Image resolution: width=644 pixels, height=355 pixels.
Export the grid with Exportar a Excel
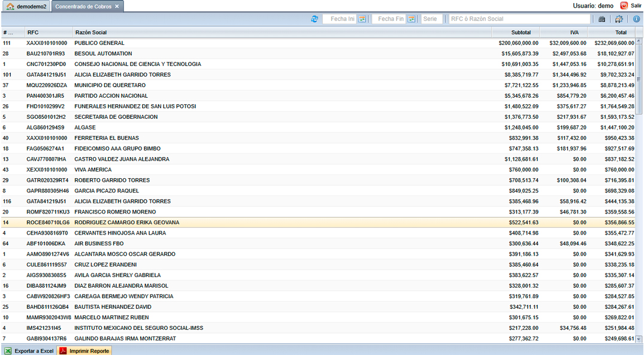coord(29,351)
